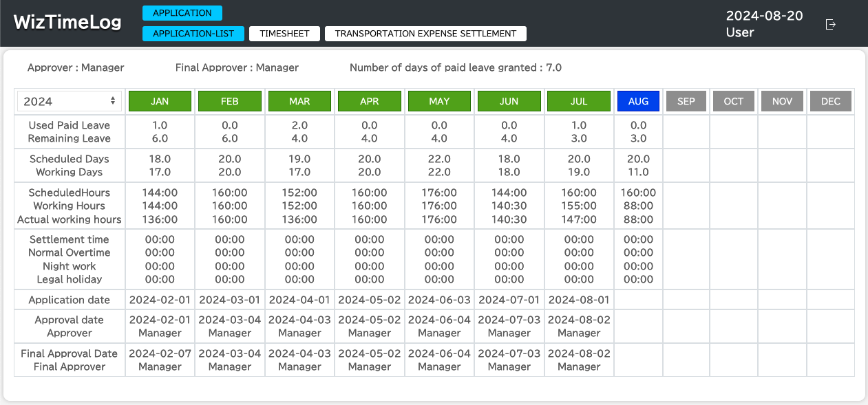Click the WizTimeLog logo

[67, 22]
